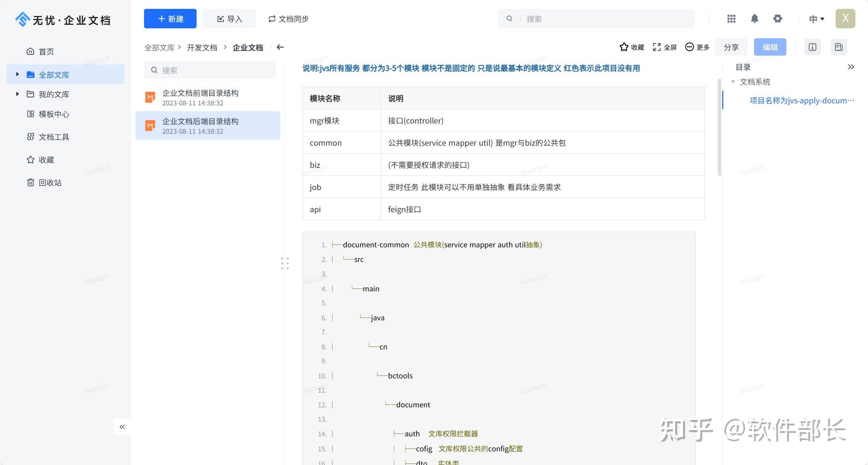Click the top search magnifier icon
The width and height of the screenshot is (868, 465).
pyautogui.click(x=509, y=19)
